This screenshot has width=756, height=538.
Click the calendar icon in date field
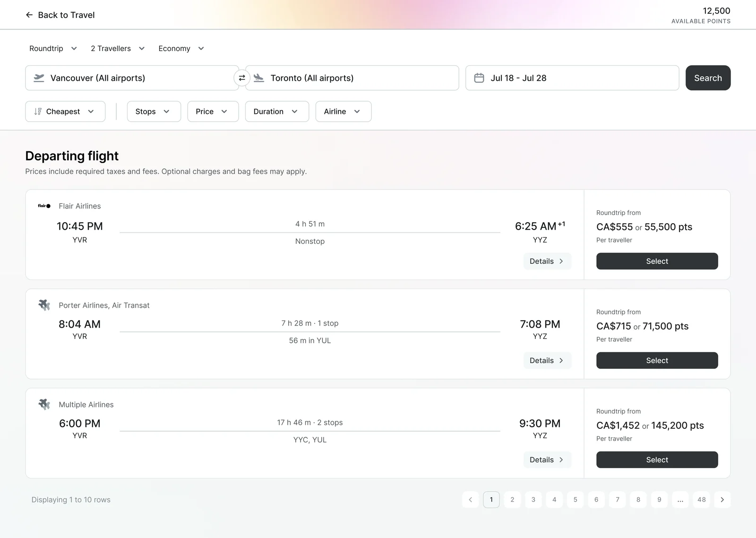(479, 78)
